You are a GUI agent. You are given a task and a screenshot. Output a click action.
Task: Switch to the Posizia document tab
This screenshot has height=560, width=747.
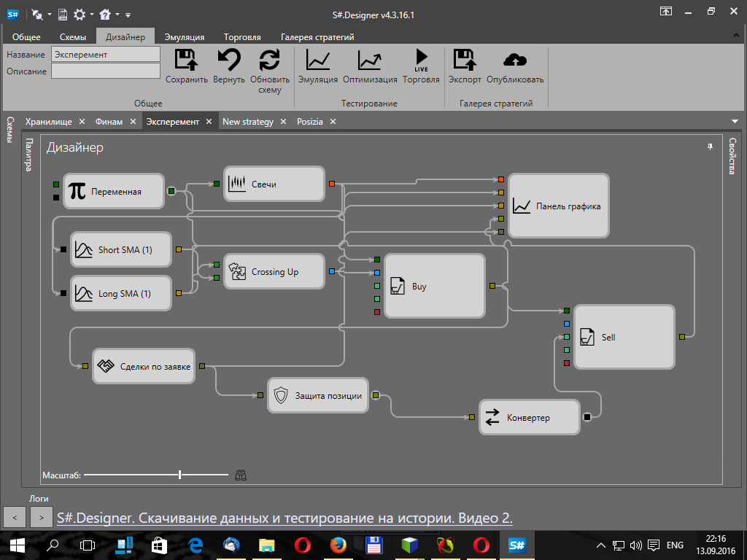[x=309, y=122]
